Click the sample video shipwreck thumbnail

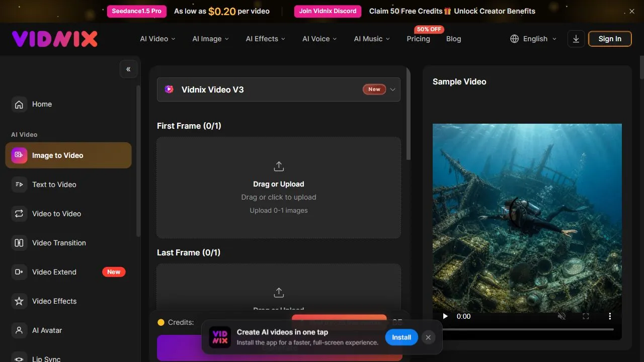tap(527, 218)
